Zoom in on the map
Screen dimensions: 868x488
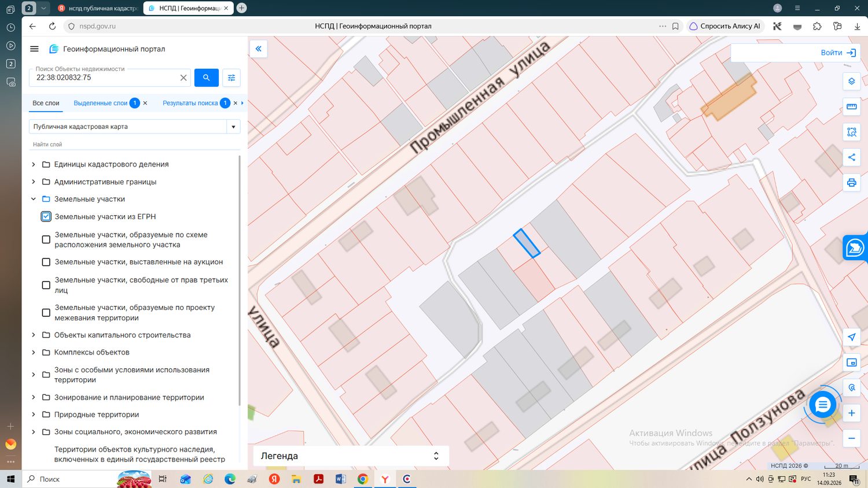pos(852,413)
